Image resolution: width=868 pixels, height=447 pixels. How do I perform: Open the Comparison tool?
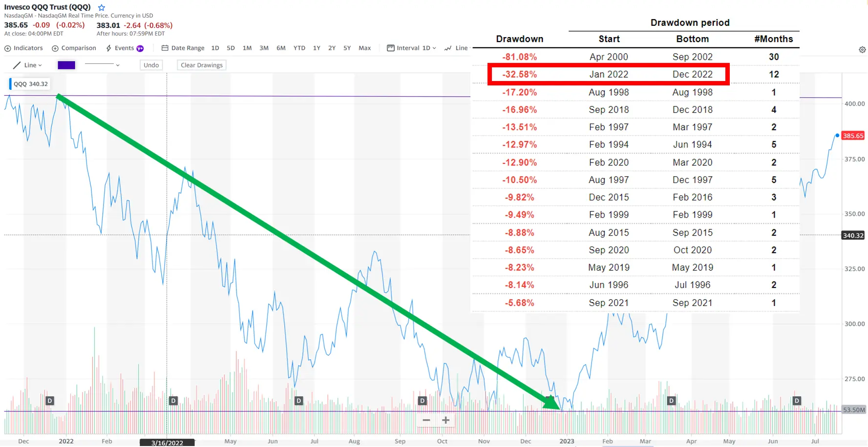[x=74, y=48]
